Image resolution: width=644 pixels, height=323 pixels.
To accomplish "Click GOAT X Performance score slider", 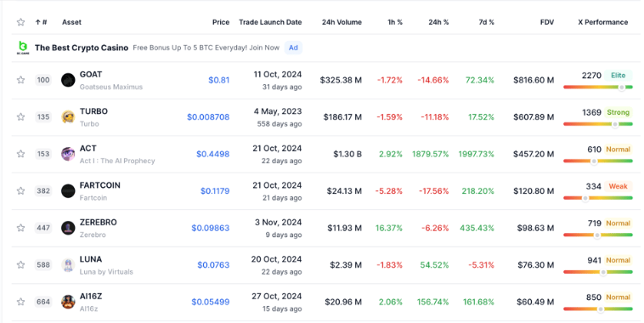I will click(x=598, y=87).
